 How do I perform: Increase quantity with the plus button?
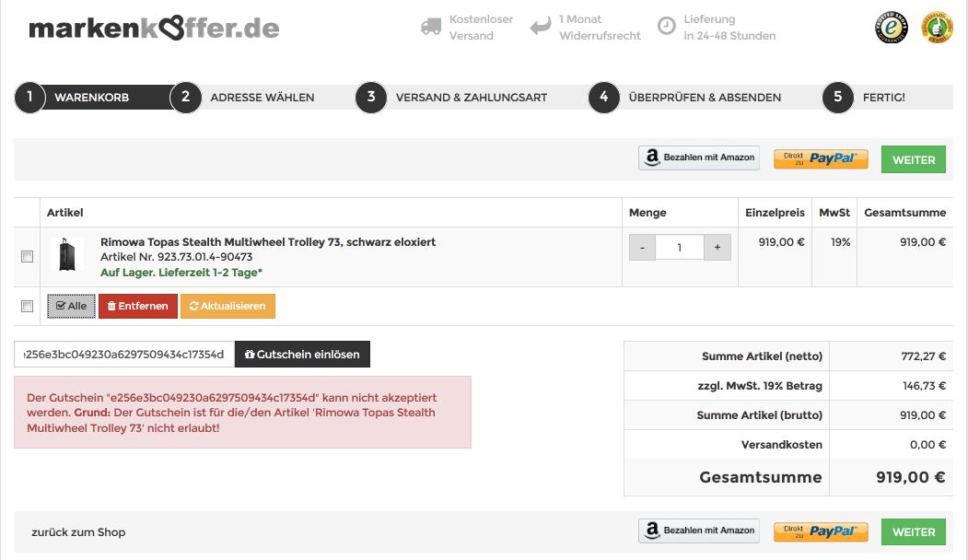tap(717, 248)
